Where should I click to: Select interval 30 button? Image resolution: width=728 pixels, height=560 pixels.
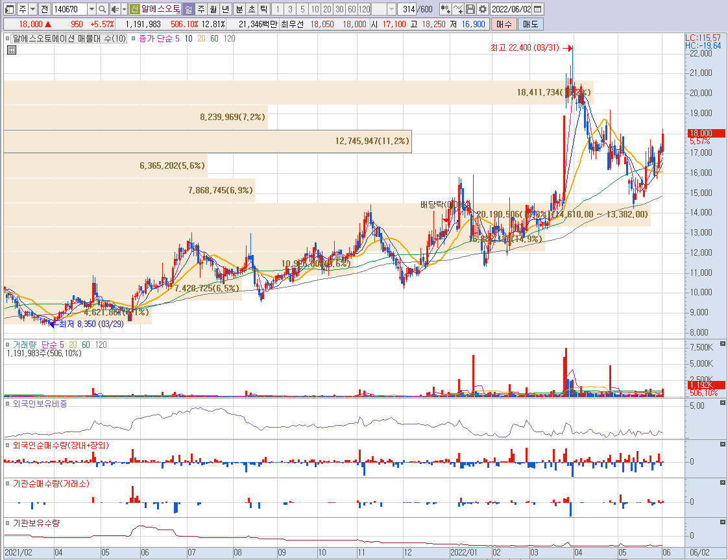[340, 9]
